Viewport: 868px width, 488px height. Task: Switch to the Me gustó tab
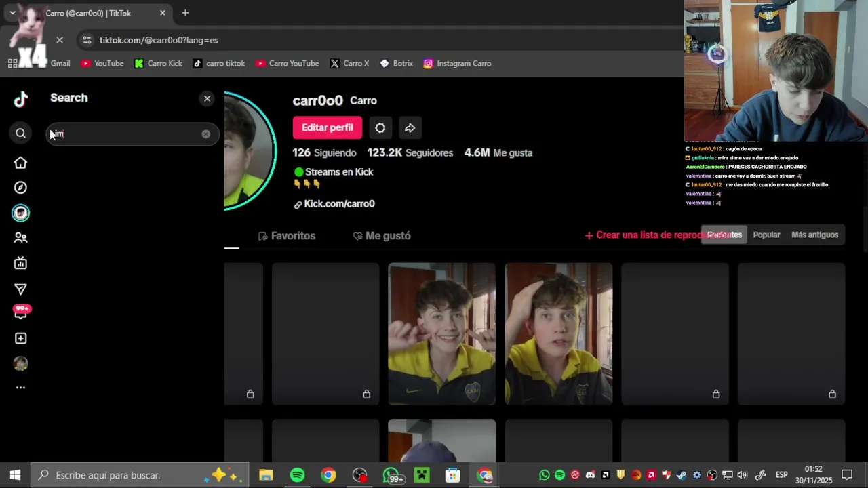[x=382, y=235]
